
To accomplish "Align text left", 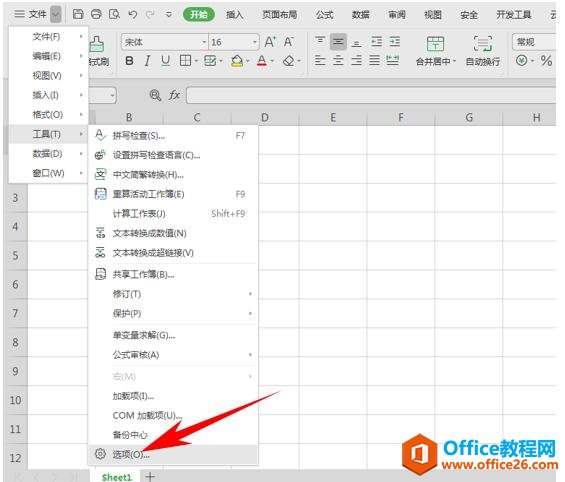I will [x=320, y=60].
